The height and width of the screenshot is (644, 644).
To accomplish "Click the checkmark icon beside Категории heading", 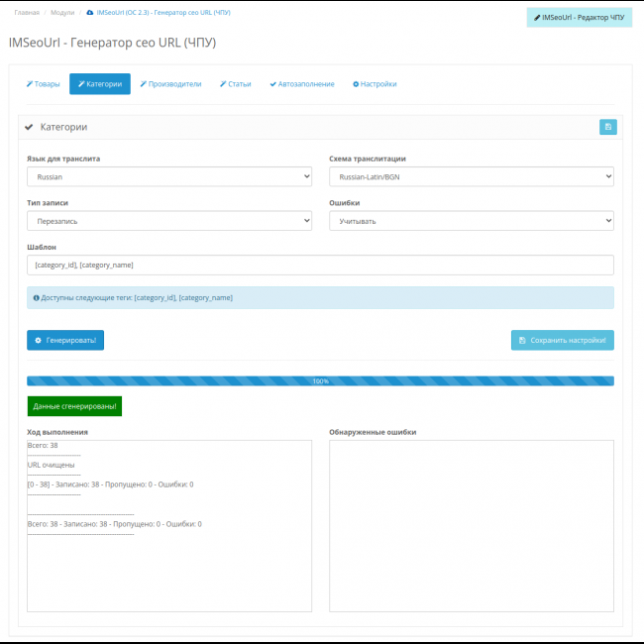I will coord(29,127).
